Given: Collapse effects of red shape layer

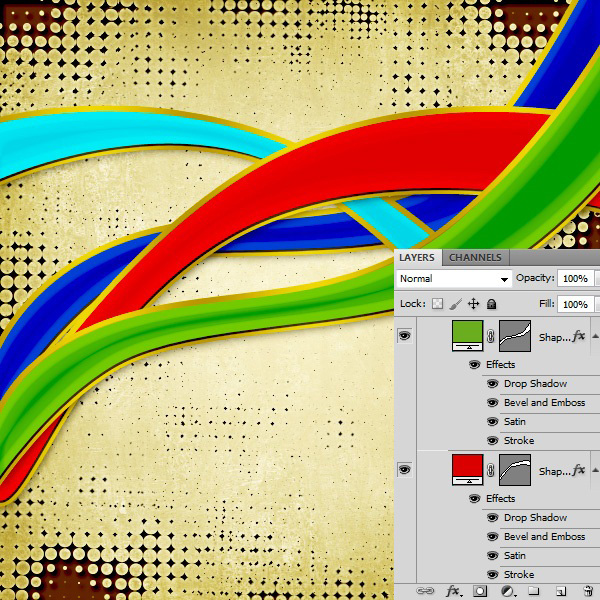Looking at the screenshot, I should click(x=595, y=470).
